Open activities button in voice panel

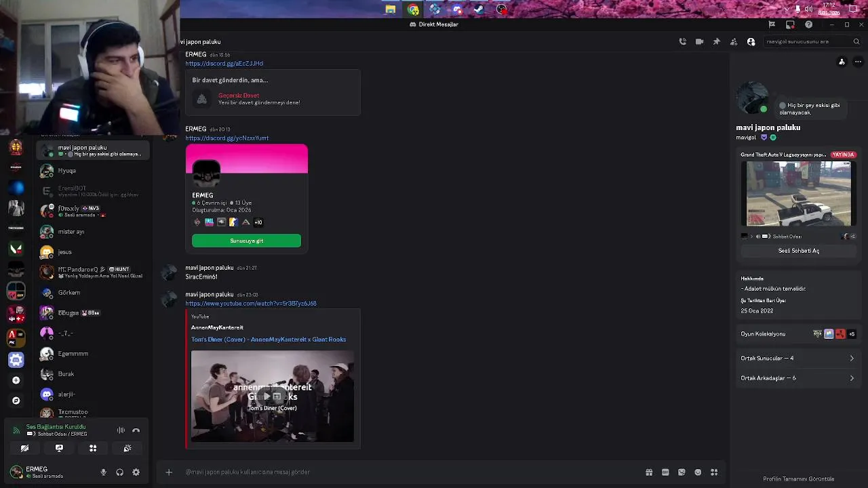(93, 448)
